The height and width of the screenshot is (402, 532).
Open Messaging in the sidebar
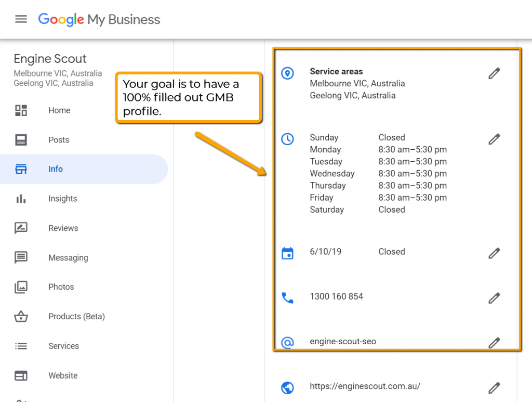(x=68, y=257)
